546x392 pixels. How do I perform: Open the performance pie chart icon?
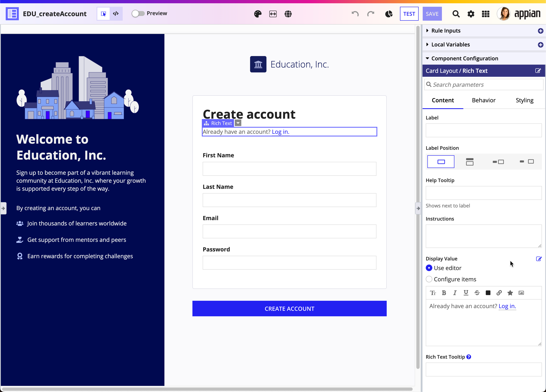[389, 14]
